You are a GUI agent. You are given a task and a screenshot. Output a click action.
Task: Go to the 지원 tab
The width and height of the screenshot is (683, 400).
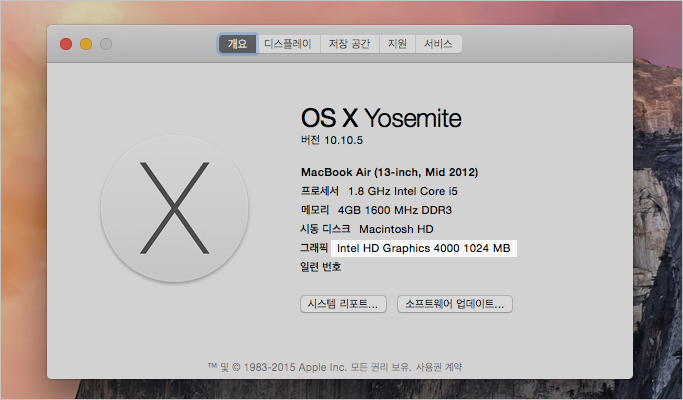point(397,44)
